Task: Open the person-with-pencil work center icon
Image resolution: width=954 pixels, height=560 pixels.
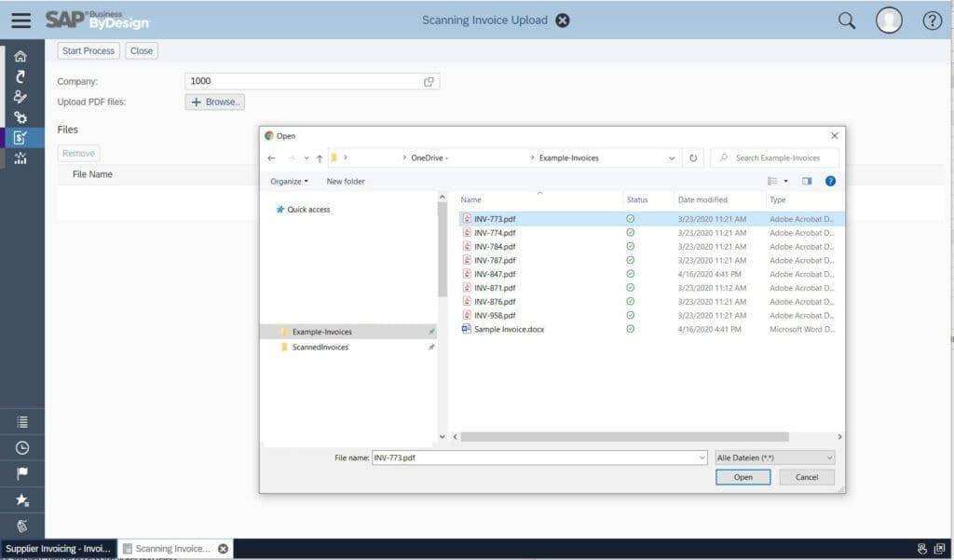Action: pos(20,97)
